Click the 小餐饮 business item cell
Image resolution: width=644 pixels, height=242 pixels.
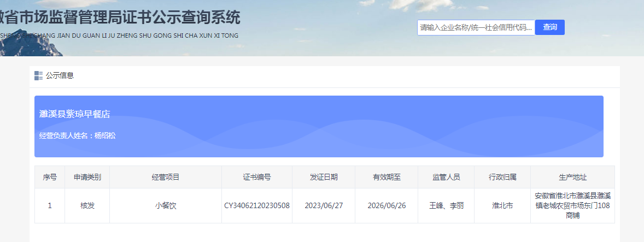pos(166,206)
